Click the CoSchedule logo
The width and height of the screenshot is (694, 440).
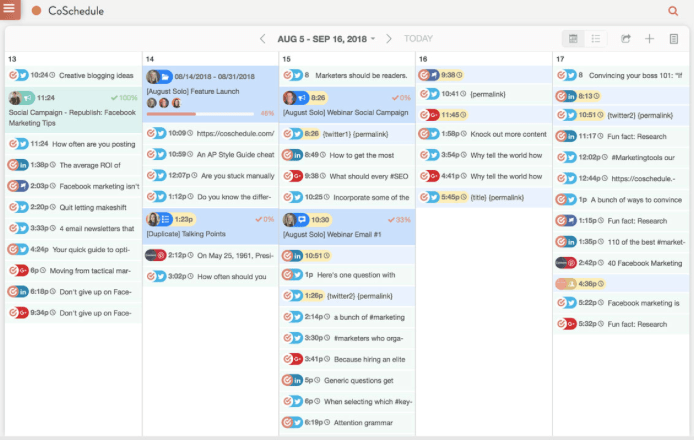pyautogui.click(x=68, y=11)
